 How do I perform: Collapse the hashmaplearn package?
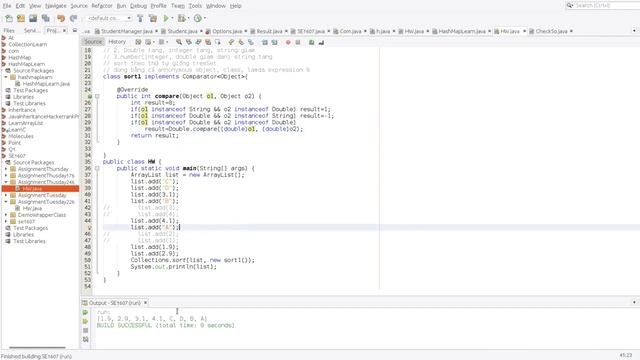click(6, 77)
